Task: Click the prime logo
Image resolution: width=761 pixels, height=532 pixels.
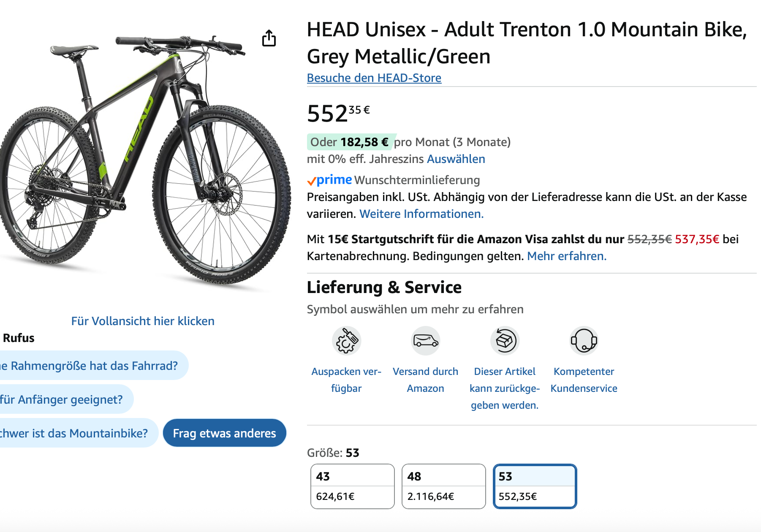Action: (x=330, y=180)
